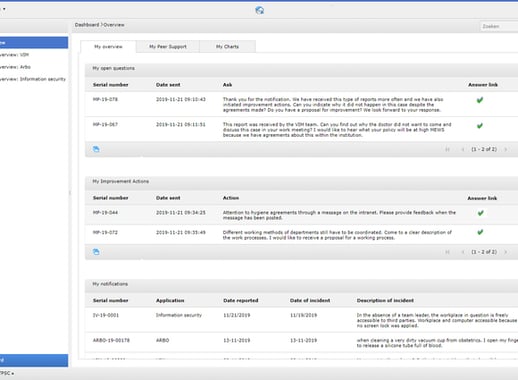Switch to My Peer Support tab

pos(168,47)
